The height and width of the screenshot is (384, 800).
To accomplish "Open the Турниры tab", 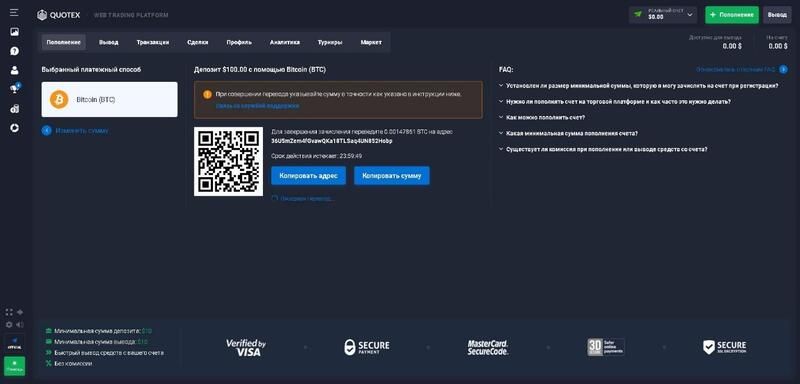I will [330, 42].
